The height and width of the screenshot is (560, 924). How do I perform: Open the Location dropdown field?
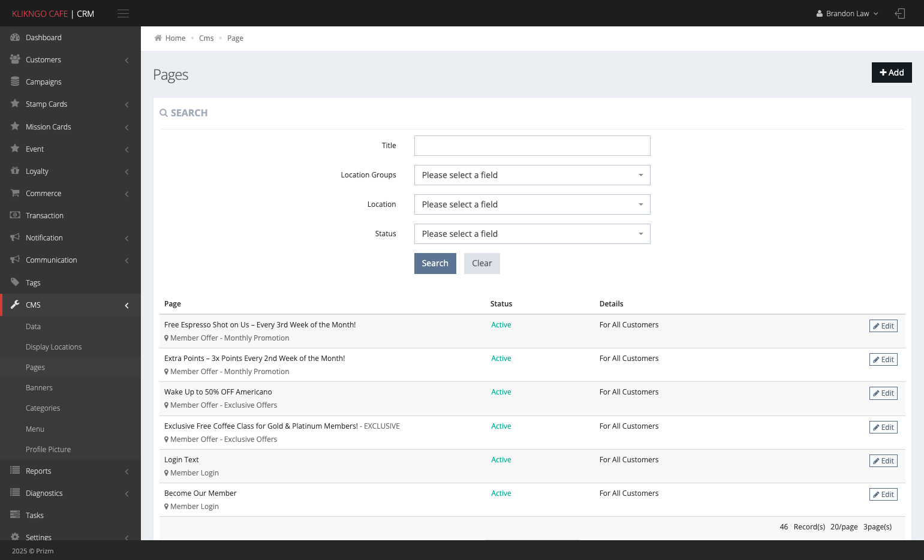[532, 204]
